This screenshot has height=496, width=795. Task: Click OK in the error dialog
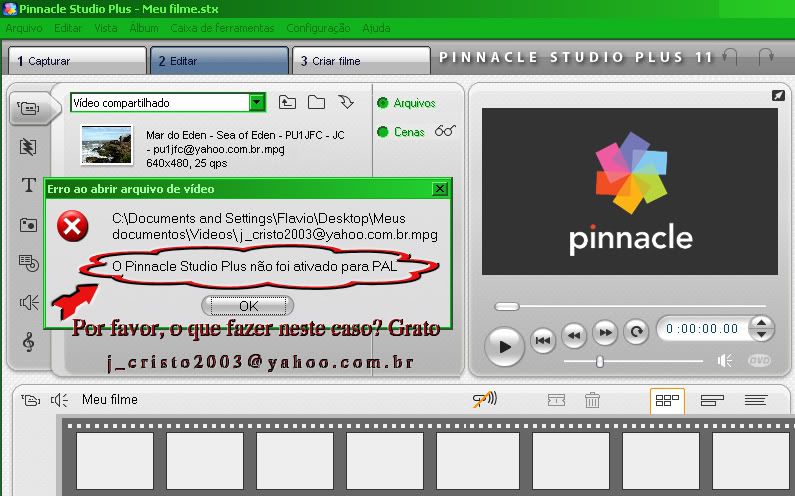click(x=248, y=306)
